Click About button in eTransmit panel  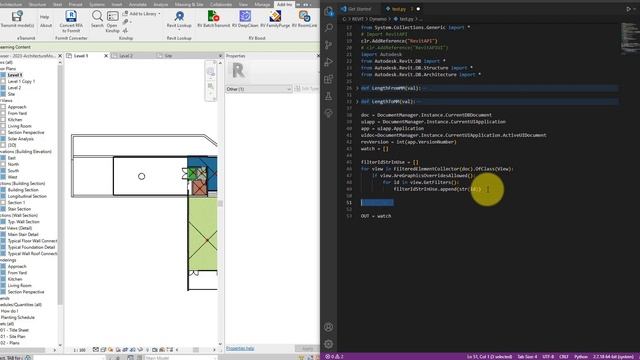pos(46,25)
